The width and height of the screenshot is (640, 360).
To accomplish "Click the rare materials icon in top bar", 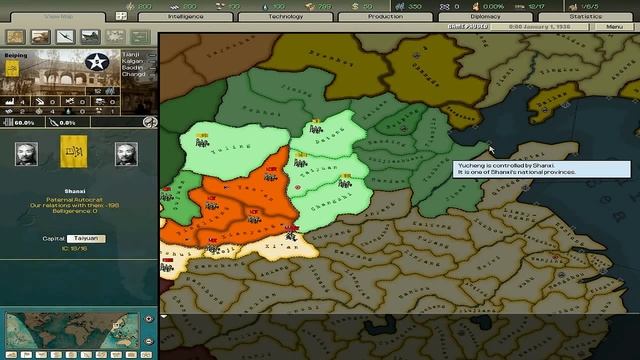I will click(220, 7).
